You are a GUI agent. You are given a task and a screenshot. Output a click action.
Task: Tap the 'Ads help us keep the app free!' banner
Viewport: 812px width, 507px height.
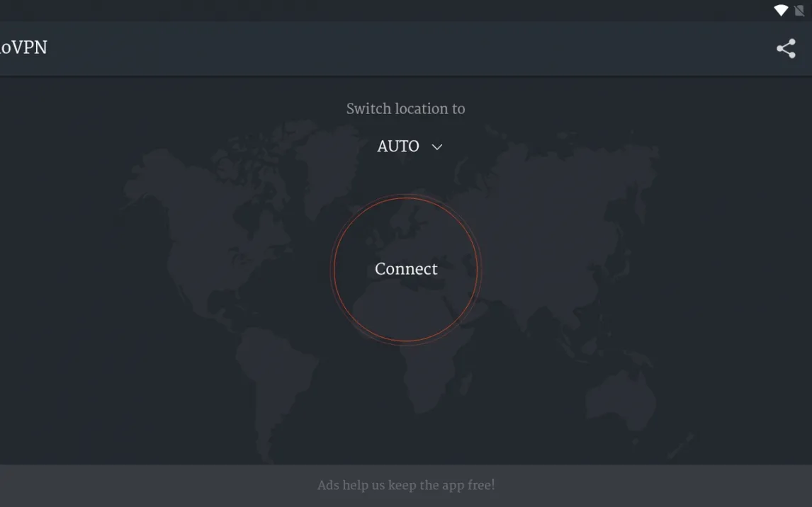click(x=406, y=485)
